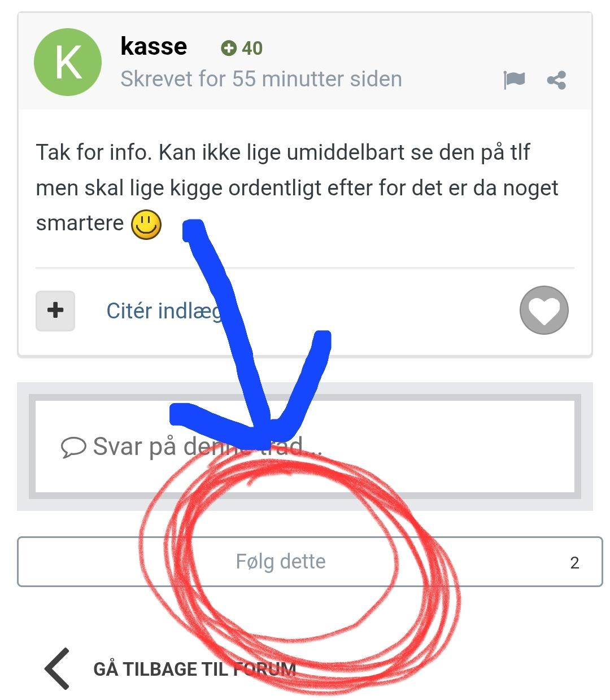
Task: Click the post text starting Tak for info
Action: click(x=297, y=188)
